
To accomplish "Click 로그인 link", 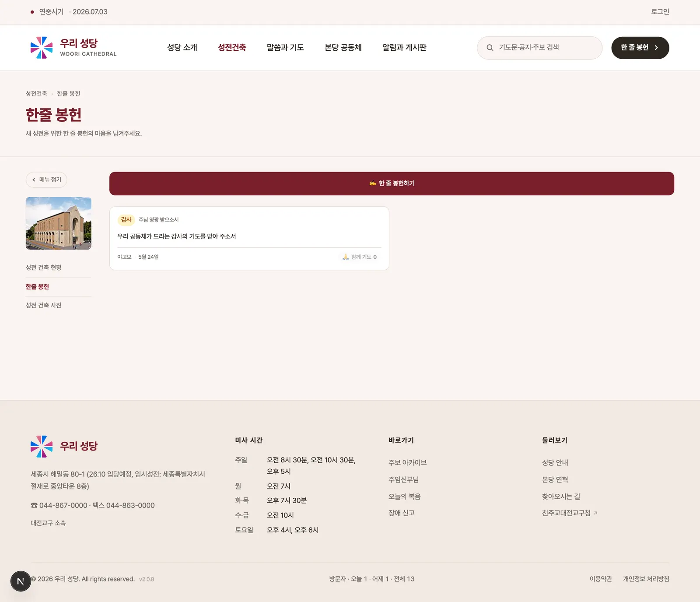I will tap(660, 12).
